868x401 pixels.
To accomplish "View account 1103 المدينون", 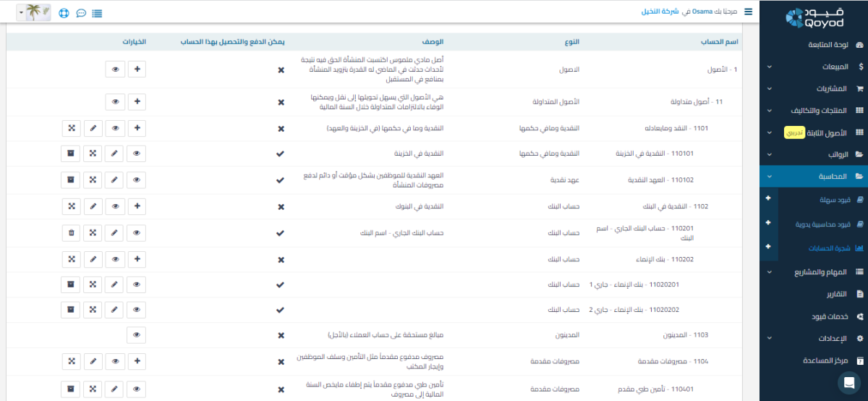I will [x=137, y=334].
